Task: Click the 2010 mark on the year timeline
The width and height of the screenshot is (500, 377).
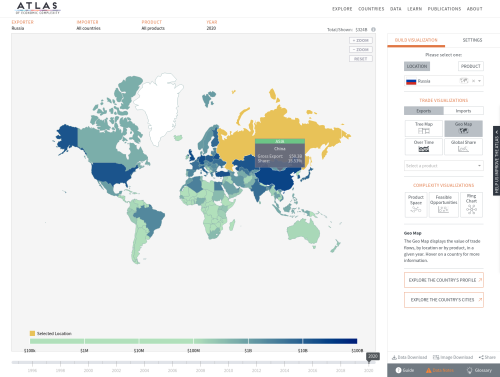Action: point(228,370)
